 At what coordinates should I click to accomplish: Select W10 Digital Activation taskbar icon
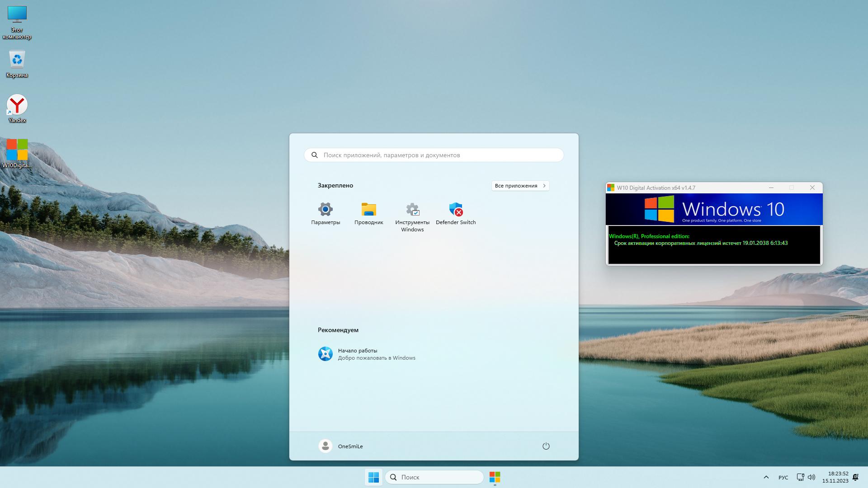point(495,477)
